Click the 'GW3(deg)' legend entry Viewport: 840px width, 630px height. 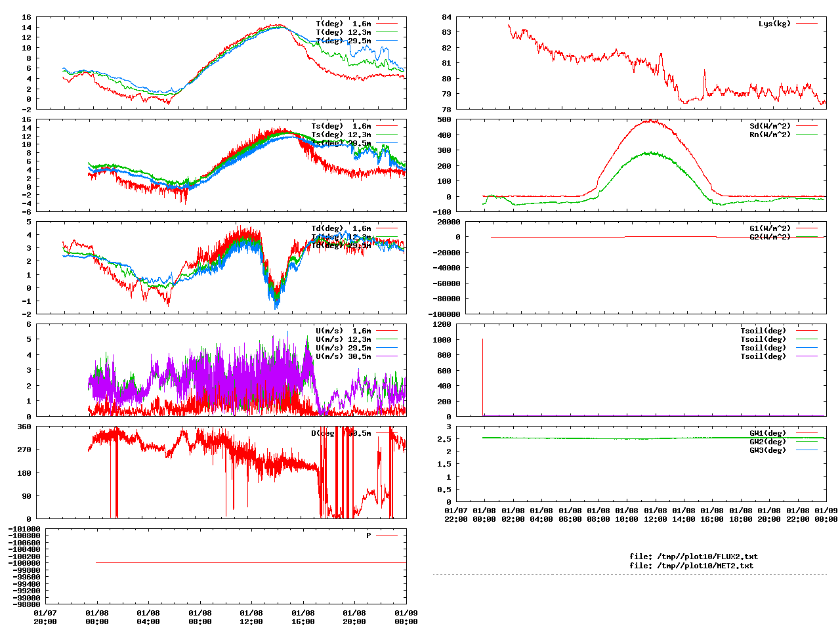pyautogui.click(x=768, y=450)
